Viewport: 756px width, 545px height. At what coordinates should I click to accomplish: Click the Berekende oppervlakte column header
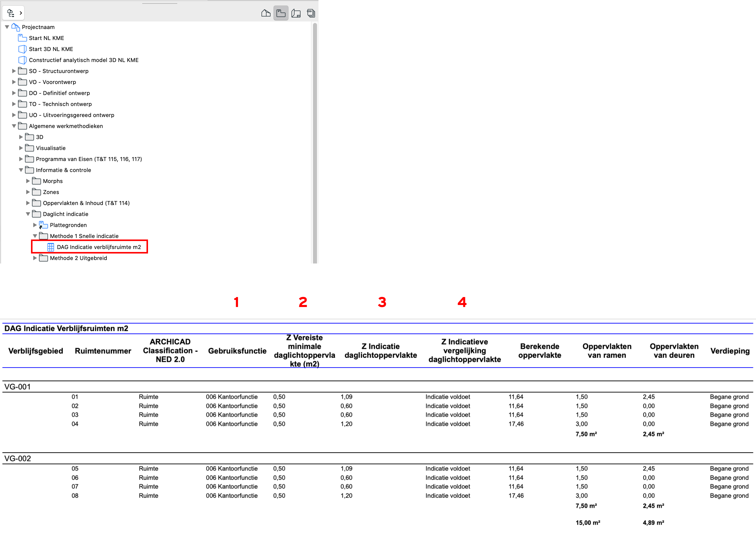540,351
